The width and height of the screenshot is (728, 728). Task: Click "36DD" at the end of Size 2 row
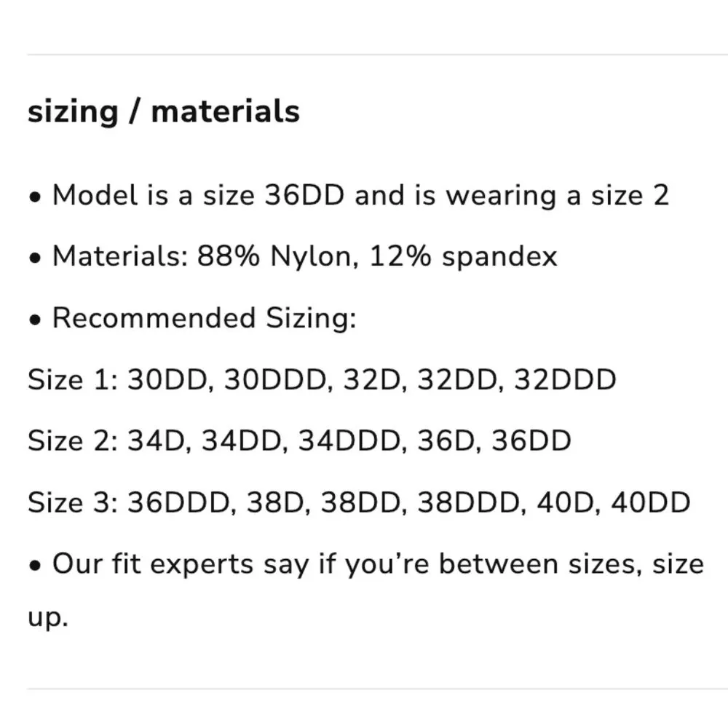tap(531, 441)
